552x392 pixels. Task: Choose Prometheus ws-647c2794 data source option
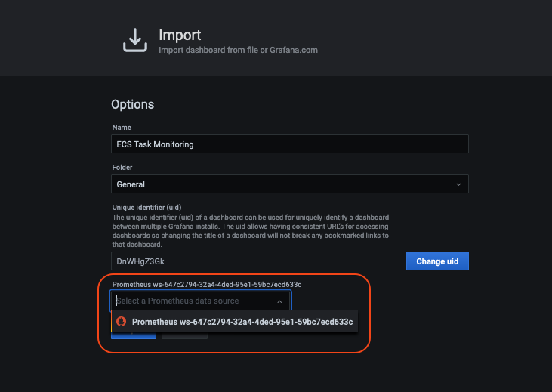(235, 322)
